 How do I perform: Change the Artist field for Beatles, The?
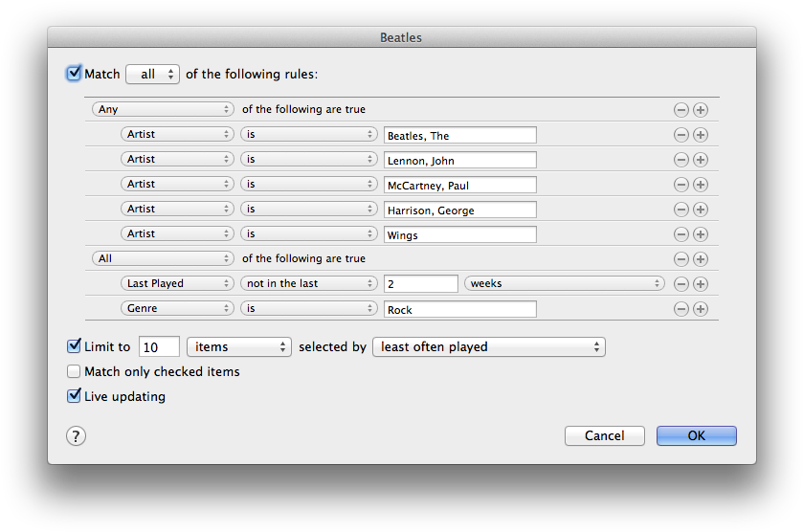click(177, 134)
